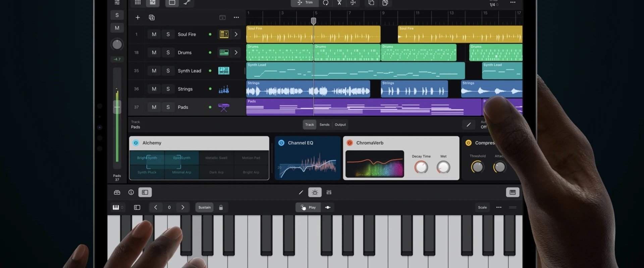Open the mixer faders icon
The height and width of the screenshot is (268, 644).
click(x=329, y=192)
